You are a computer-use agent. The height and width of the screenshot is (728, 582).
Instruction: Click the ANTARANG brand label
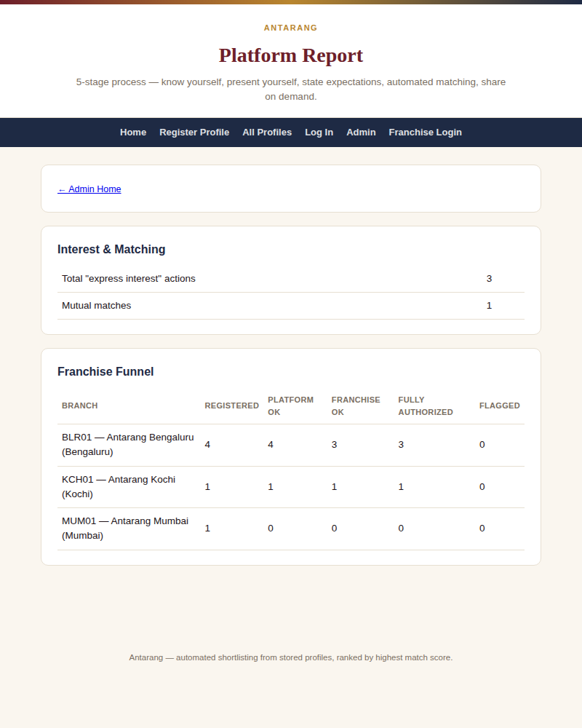tap(291, 28)
